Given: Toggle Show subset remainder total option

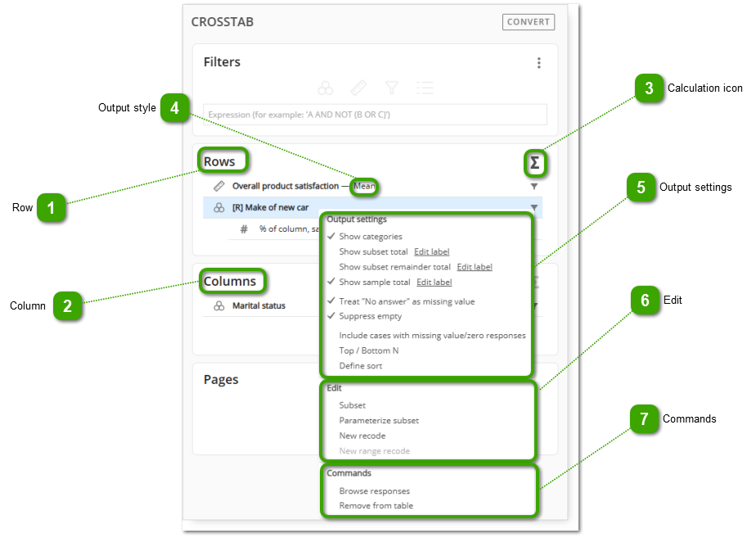Looking at the screenshot, I should 394,267.
